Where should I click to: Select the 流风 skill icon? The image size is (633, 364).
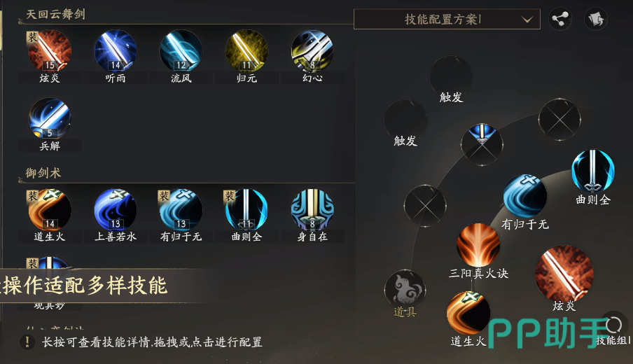(181, 51)
